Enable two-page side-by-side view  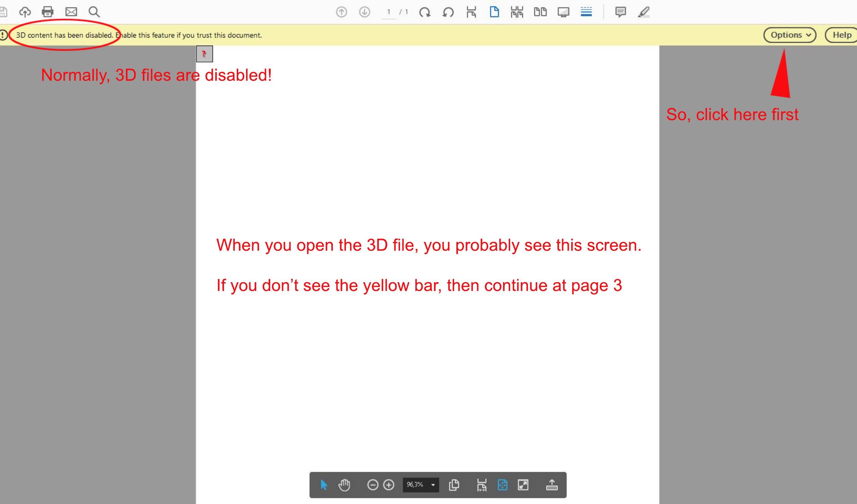(540, 12)
